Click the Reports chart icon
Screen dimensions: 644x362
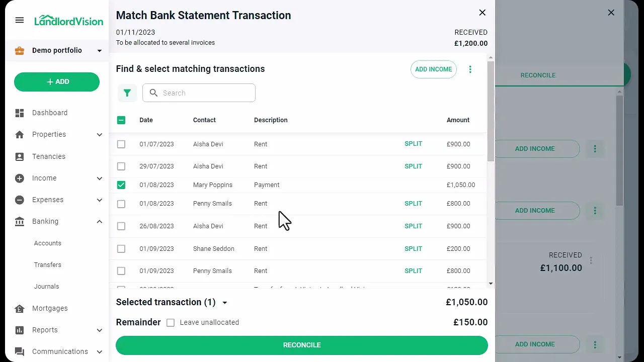click(20, 330)
